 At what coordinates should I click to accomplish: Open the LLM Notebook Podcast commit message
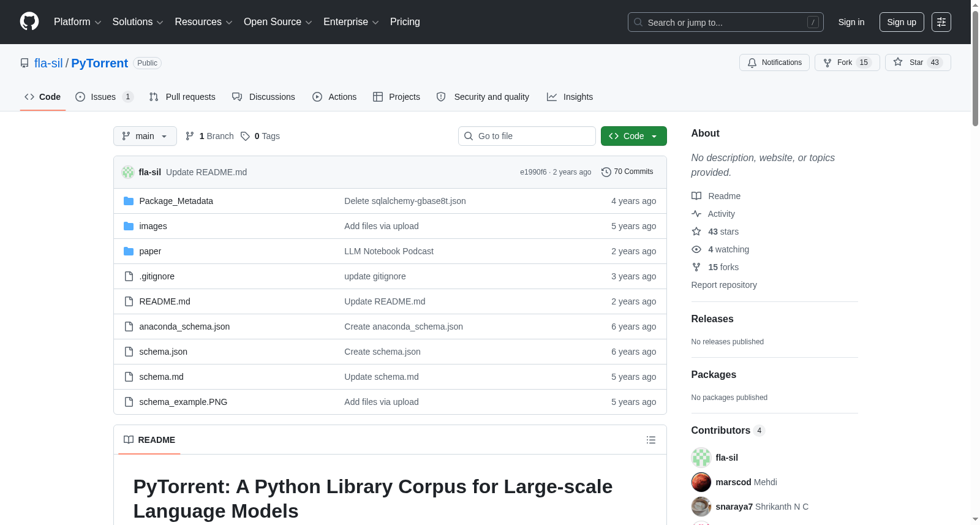[x=389, y=251]
